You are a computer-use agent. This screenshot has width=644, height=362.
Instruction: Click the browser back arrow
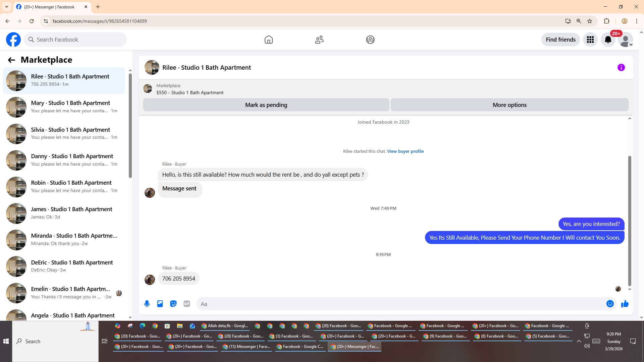point(7,21)
